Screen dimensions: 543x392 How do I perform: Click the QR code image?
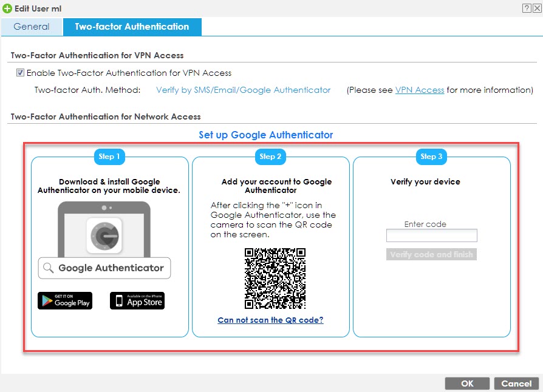pyautogui.click(x=275, y=279)
